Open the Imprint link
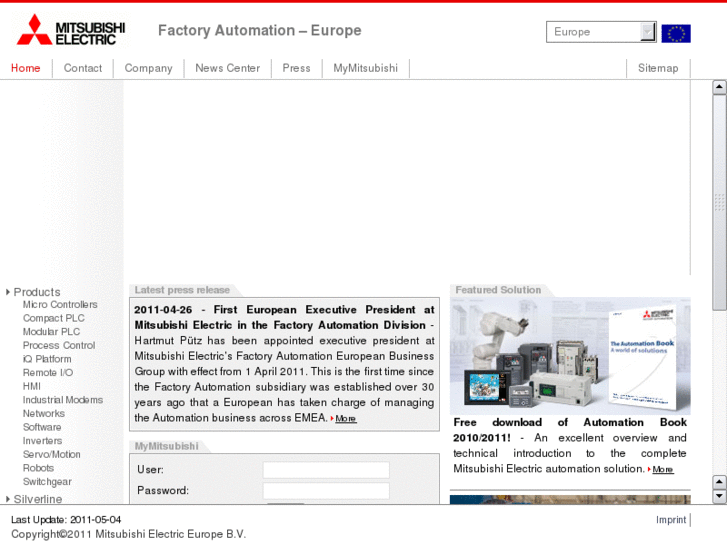The width and height of the screenshot is (727, 545). 671,520
